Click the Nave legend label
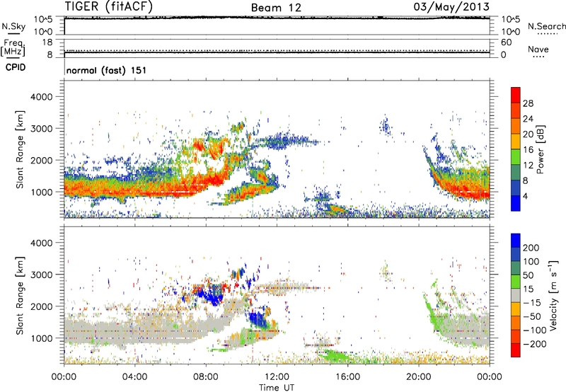Image resolution: width=566 pixels, height=392 pixels. 538,49
